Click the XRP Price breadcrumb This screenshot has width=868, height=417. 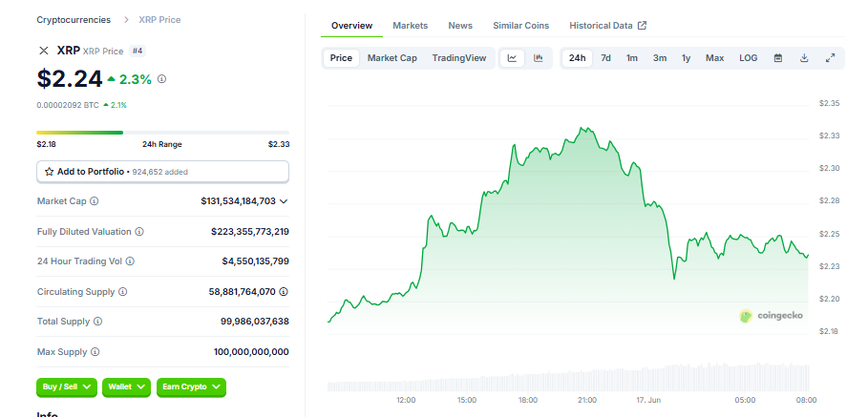point(159,20)
